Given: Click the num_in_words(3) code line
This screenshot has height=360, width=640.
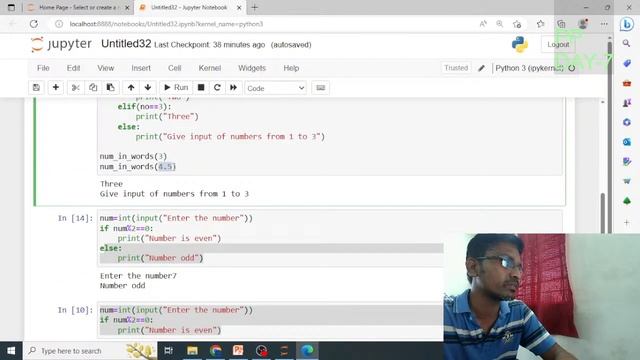Looking at the screenshot, I should point(133,156).
